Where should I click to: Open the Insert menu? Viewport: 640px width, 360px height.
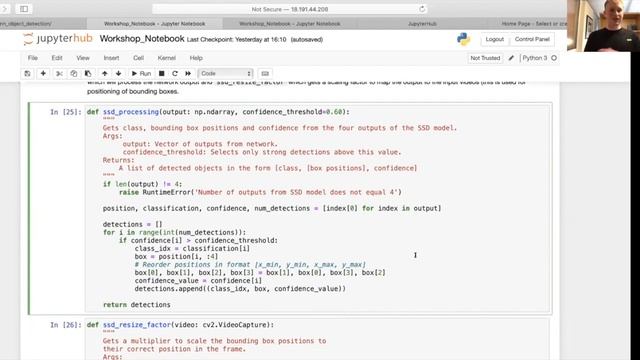pos(111,58)
